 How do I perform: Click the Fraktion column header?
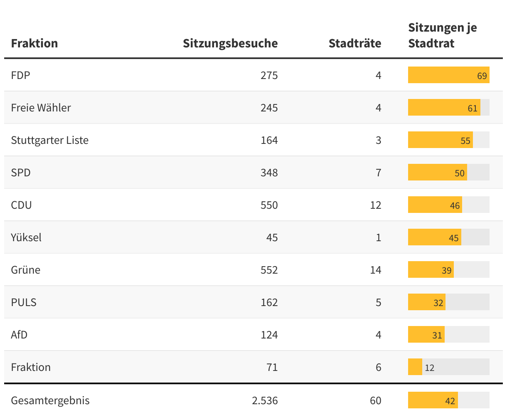pos(34,43)
